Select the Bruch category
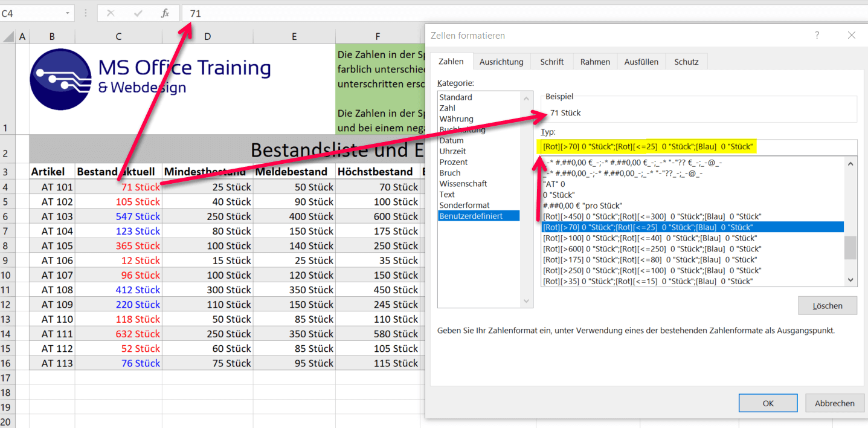This screenshot has height=428, width=868. pos(479,173)
